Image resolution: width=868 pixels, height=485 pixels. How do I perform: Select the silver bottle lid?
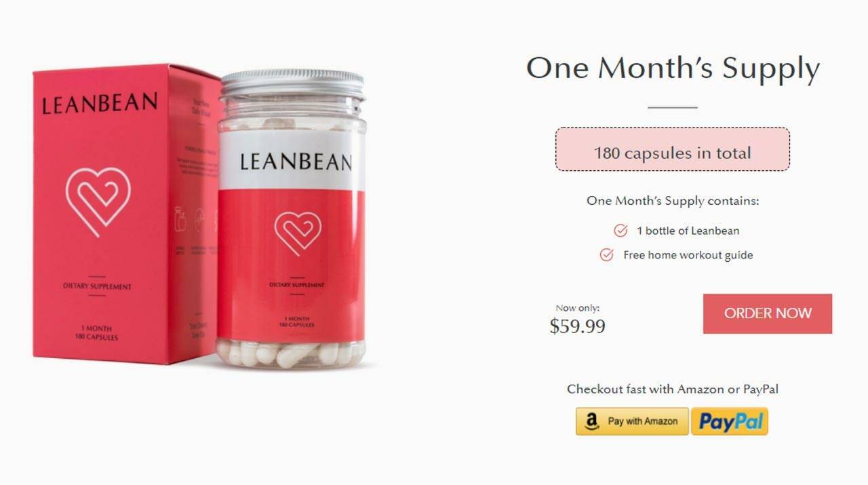click(x=292, y=85)
